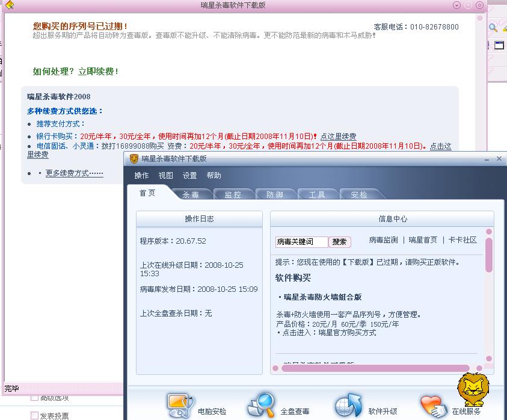Screen dimensions: 507x420
Task: Click the lion mascot assistant
Action: tap(473, 389)
